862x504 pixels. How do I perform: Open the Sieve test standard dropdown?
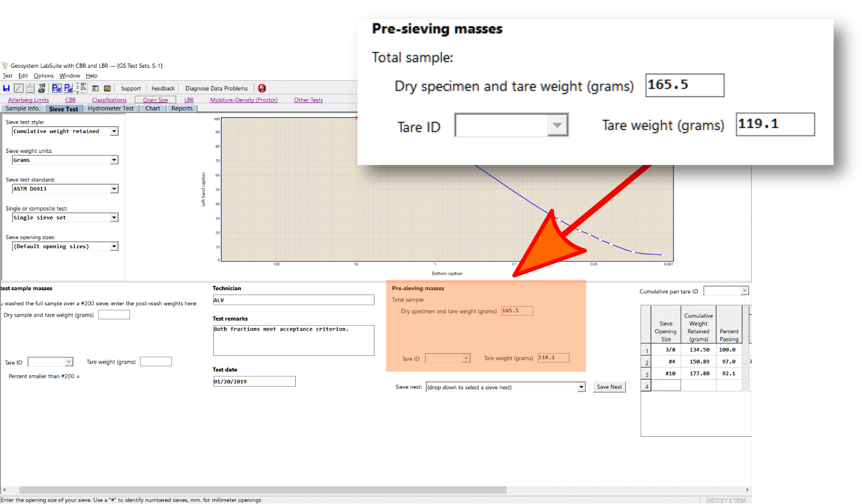(x=114, y=189)
